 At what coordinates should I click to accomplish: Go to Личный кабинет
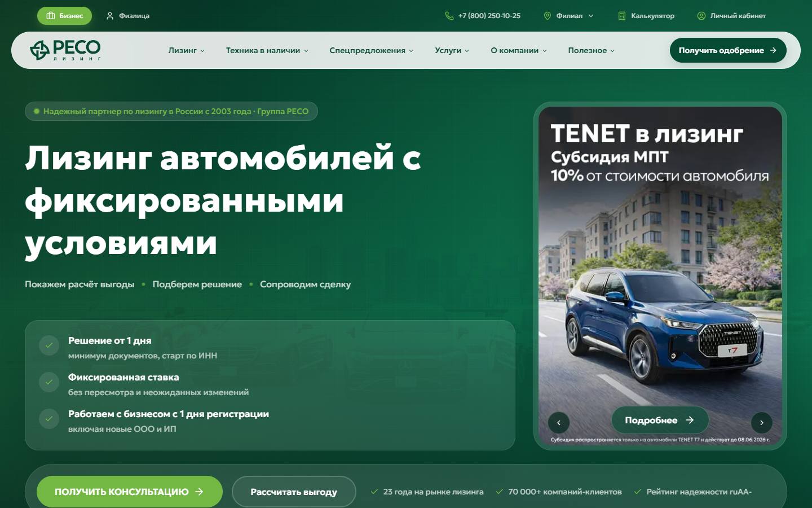[731, 16]
